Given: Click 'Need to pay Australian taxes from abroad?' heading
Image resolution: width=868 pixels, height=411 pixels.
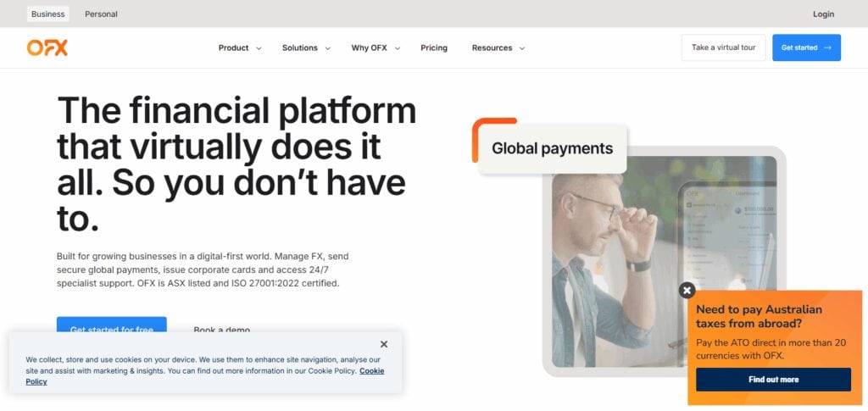Looking at the screenshot, I should (759, 316).
